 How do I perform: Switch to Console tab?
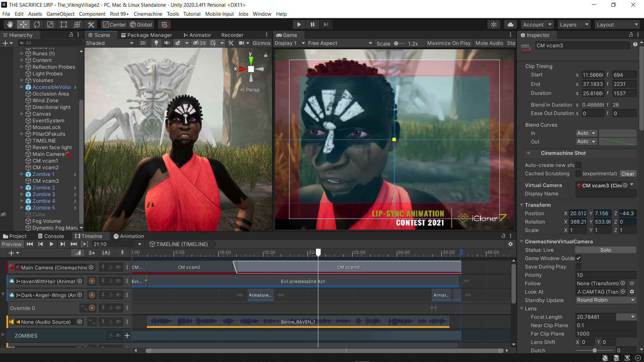pyautogui.click(x=51, y=236)
